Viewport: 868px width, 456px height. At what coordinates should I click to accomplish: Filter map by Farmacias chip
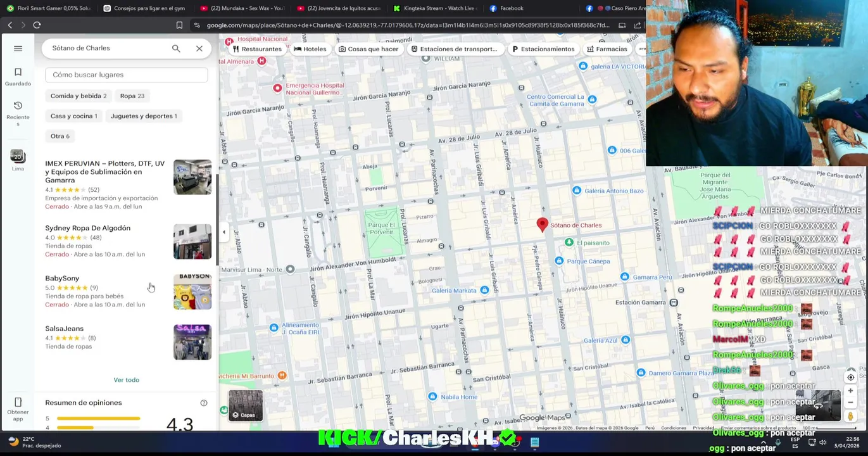click(x=607, y=49)
